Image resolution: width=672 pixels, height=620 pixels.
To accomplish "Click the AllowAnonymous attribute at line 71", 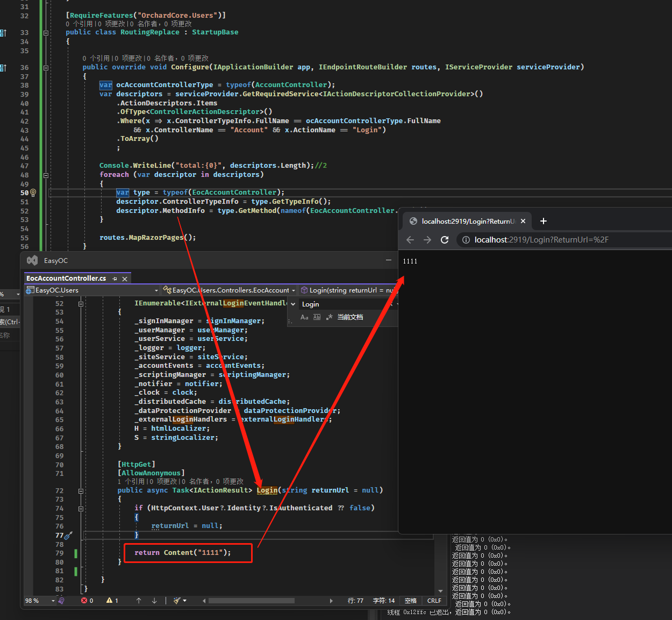I will click(x=151, y=473).
